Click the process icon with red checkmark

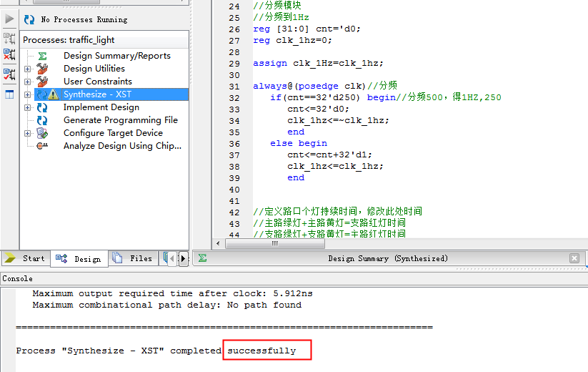[x=9, y=74]
